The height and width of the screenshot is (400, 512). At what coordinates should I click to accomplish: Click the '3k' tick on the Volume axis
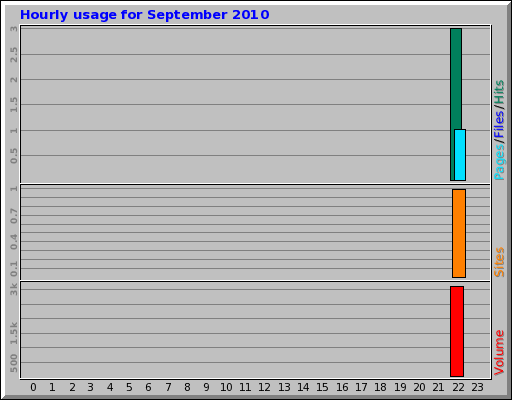pos(14,289)
